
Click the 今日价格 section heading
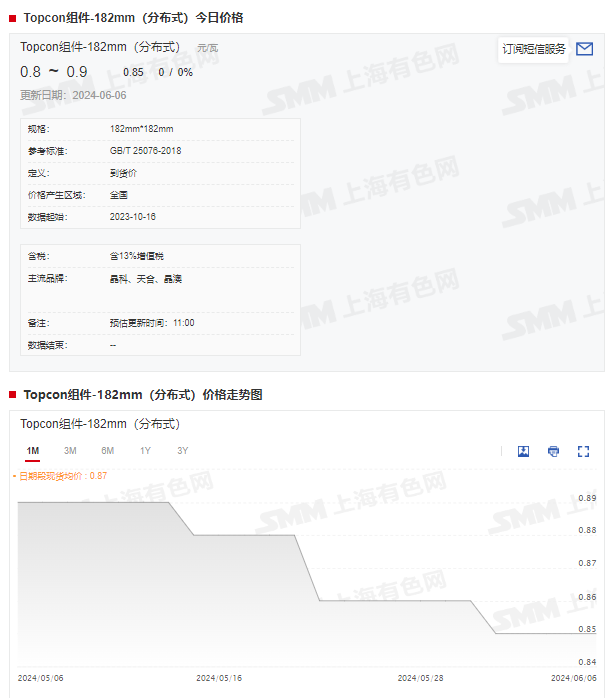tap(133, 18)
